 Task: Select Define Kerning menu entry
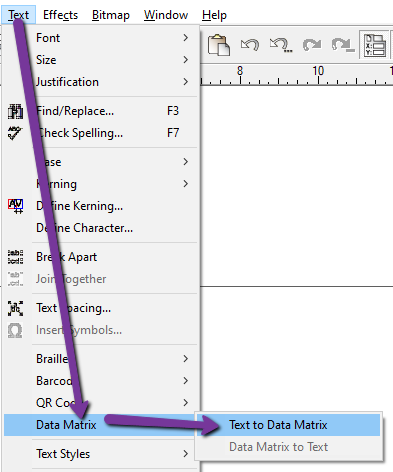pos(102,206)
